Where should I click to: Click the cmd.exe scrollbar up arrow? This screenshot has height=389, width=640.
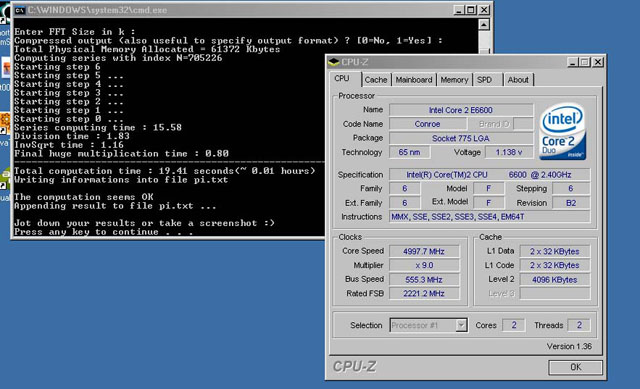click(x=484, y=25)
